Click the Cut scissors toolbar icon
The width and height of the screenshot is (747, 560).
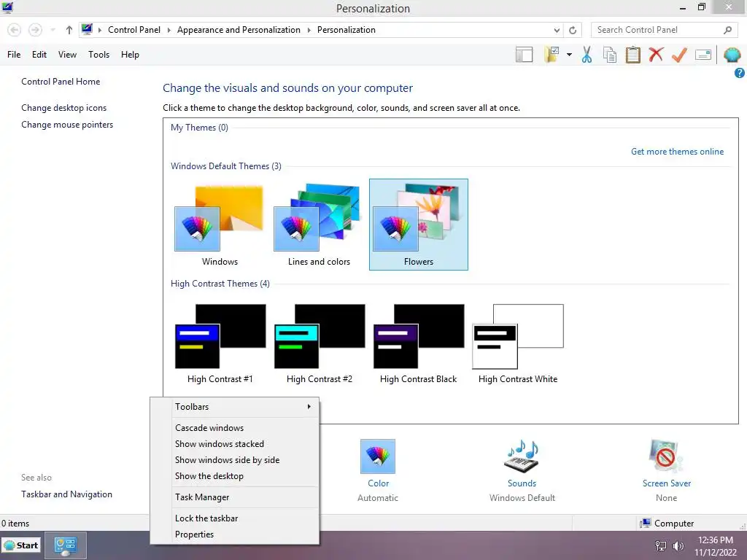[x=587, y=55]
